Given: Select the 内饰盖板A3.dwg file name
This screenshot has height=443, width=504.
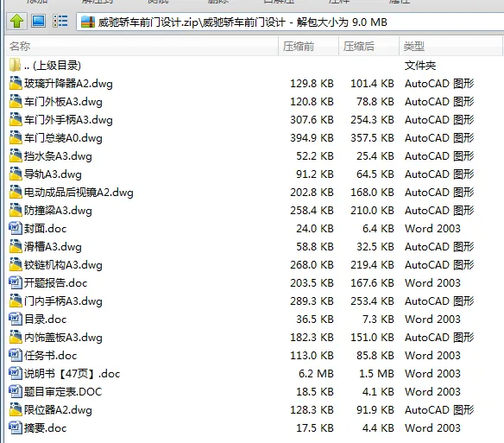Looking at the screenshot, I should 63,338.
